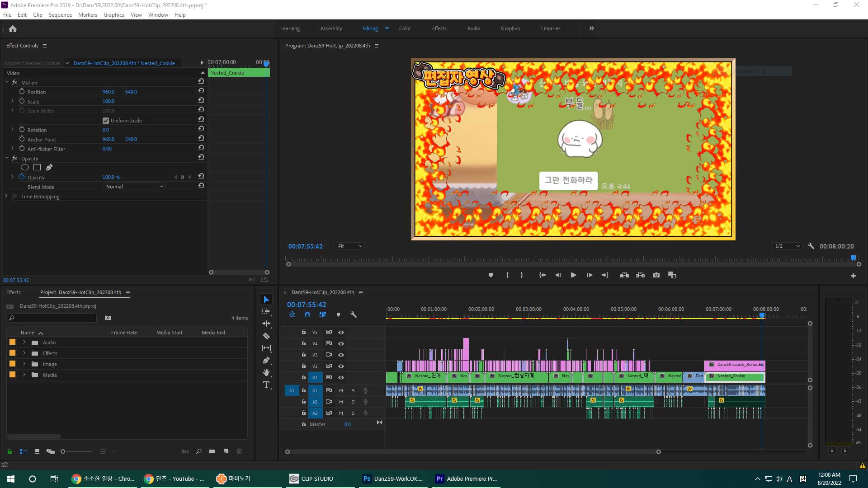Select the Pen tool in timeline tools
Viewport: 868px width, 488px height.
coord(266,360)
